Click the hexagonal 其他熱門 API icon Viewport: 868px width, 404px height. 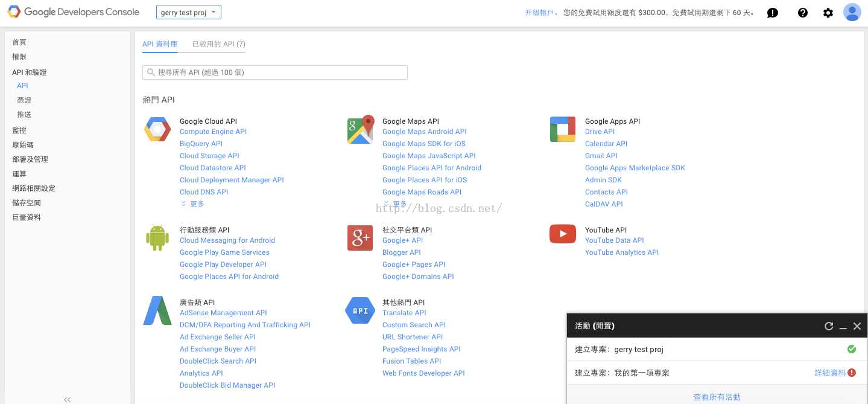click(x=360, y=310)
